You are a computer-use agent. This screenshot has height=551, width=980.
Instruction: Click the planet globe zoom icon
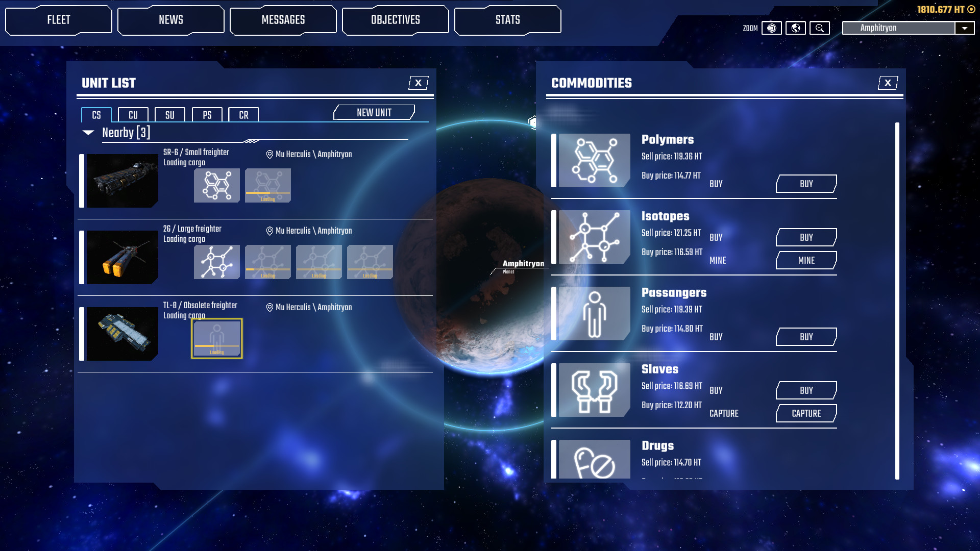click(x=795, y=28)
